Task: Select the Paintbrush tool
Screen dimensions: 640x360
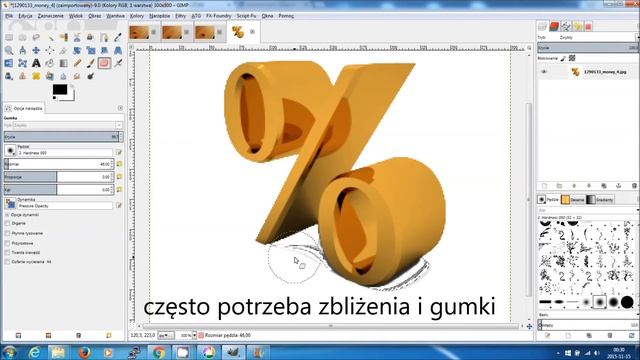Action: point(91,63)
